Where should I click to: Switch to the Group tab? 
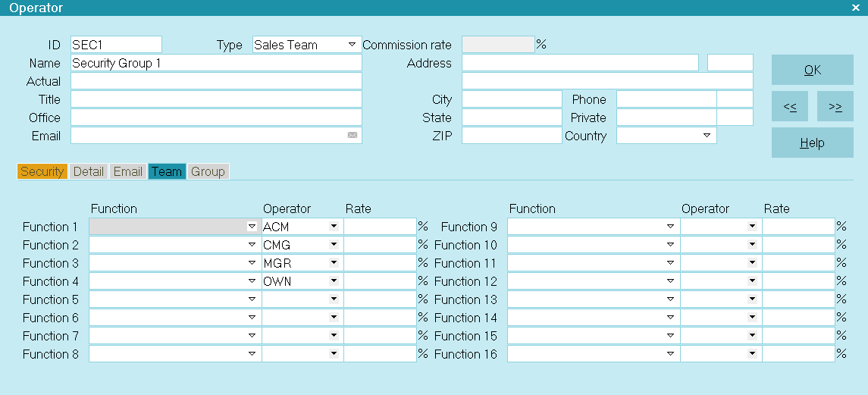point(208,171)
